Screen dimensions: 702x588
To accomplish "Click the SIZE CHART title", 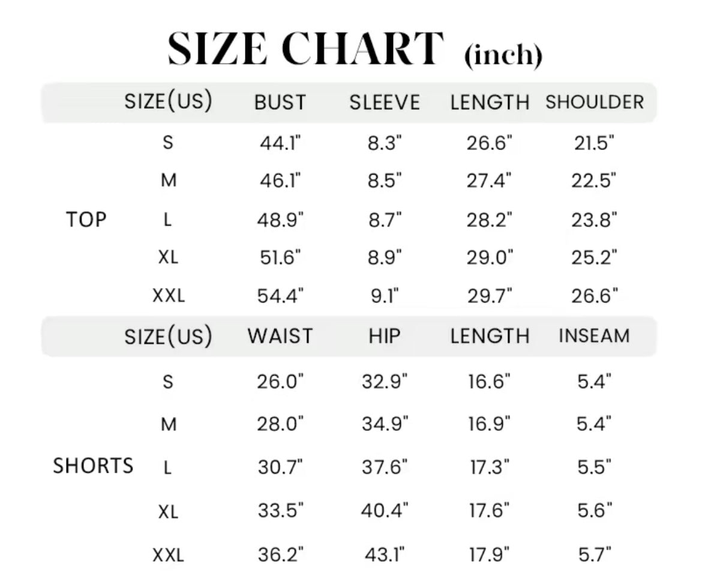I will 306,49.
